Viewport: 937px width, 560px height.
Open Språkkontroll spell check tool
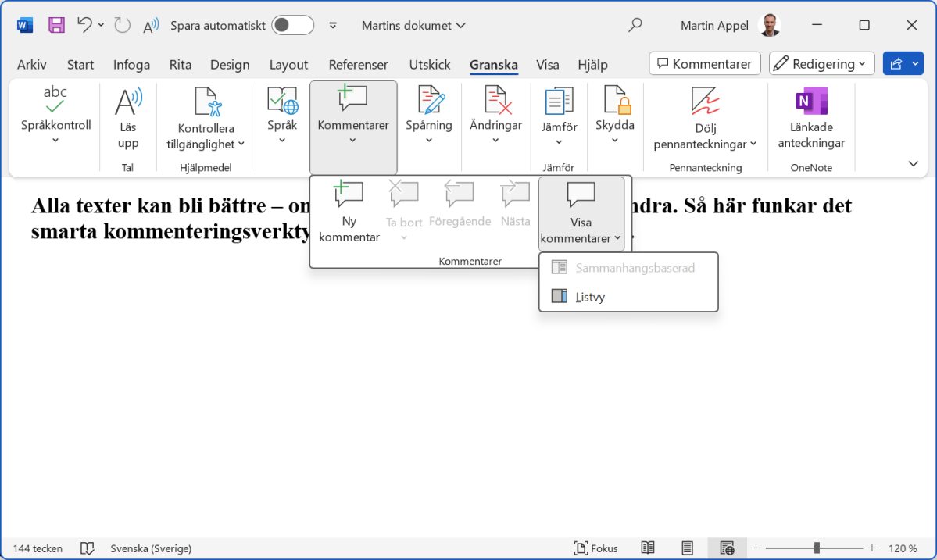pos(55,102)
